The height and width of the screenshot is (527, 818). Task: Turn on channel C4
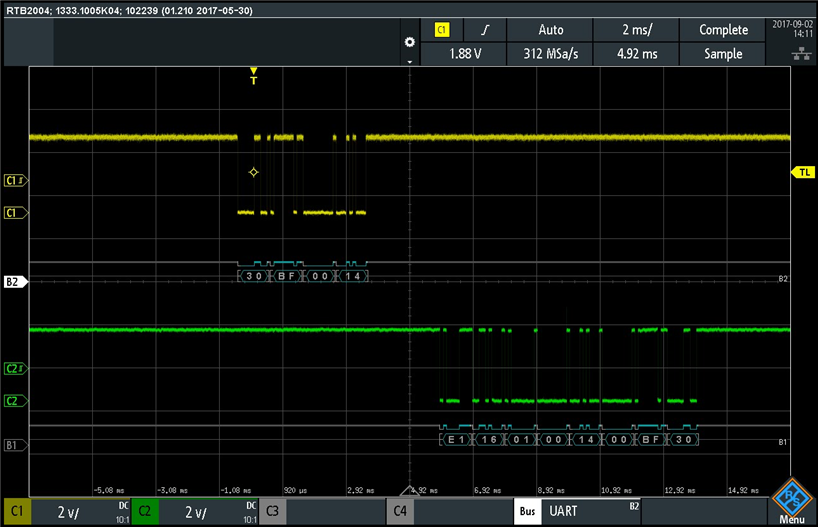click(x=400, y=512)
